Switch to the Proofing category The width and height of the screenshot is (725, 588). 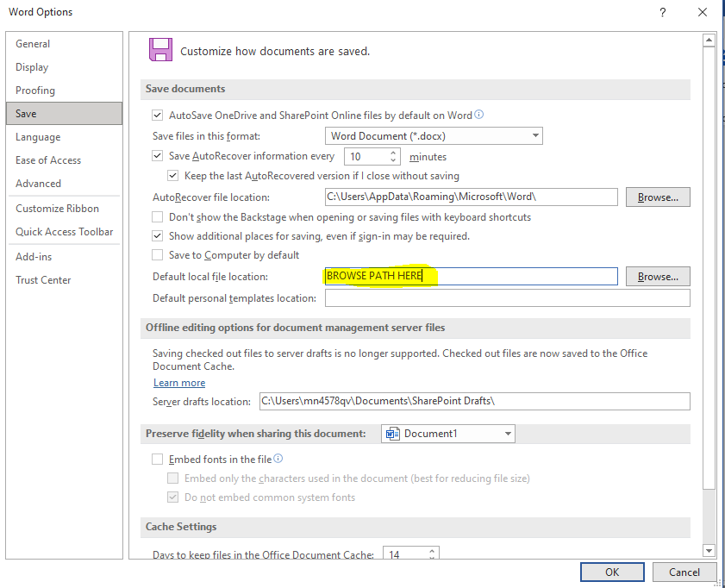(x=35, y=91)
